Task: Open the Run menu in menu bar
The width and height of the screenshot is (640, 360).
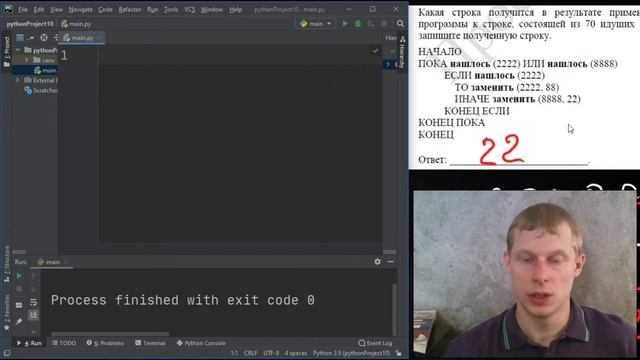Action: (153, 9)
